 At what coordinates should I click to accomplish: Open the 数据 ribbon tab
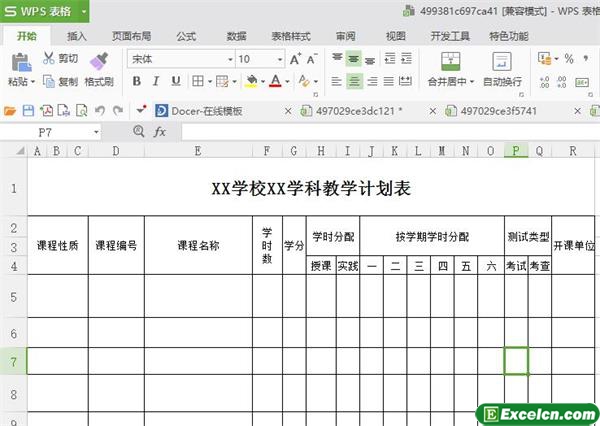click(x=236, y=36)
